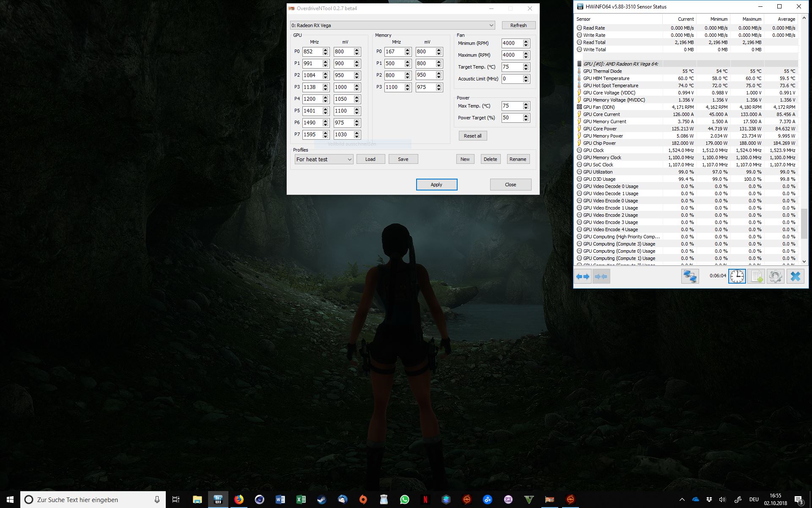Click the Refresh button
The height and width of the screenshot is (508, 812).
(x=518, y=25)
